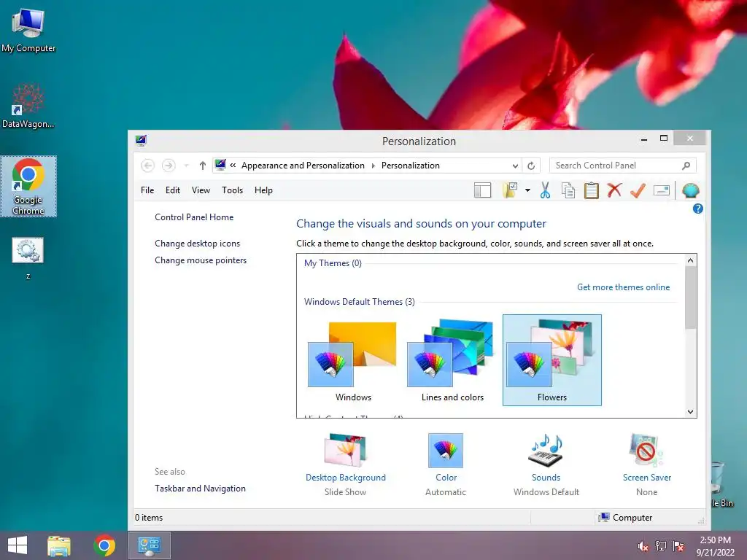
Task: Click the Action Center flag icon
Action: (x=678, y=546)
